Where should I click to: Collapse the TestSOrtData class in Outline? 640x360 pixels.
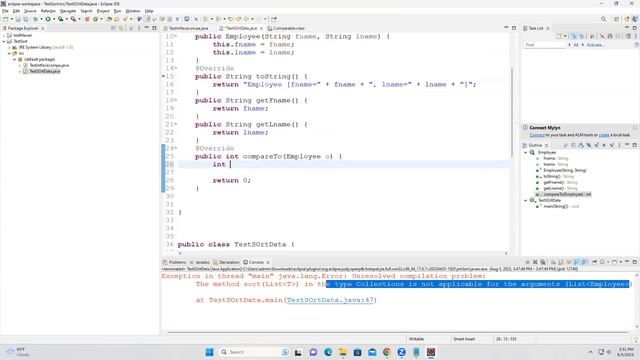pos(526,200)
